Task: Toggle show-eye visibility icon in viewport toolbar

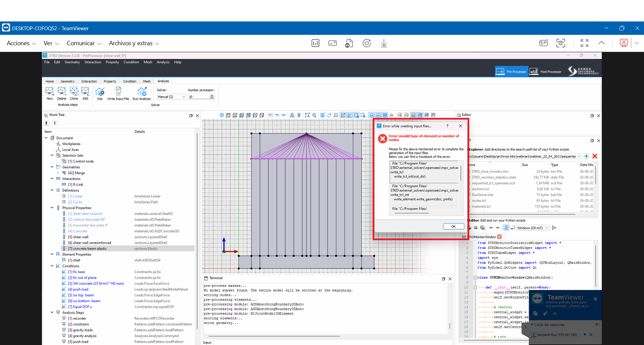Action: [x=277, y=115]
